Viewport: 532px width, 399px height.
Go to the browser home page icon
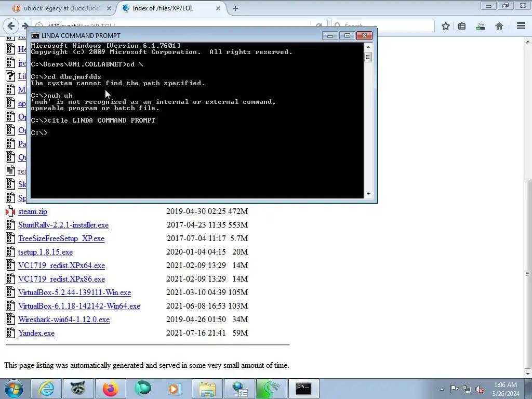point(499,26)
